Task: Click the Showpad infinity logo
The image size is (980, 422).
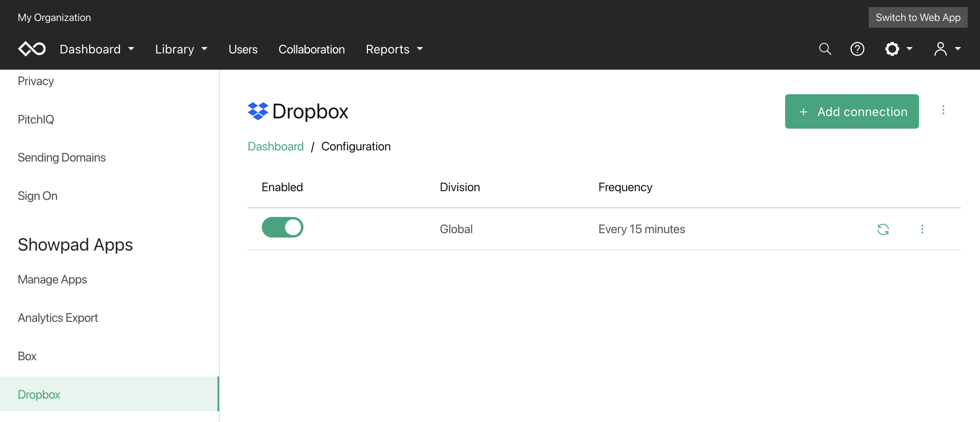Action: point(32,49)
